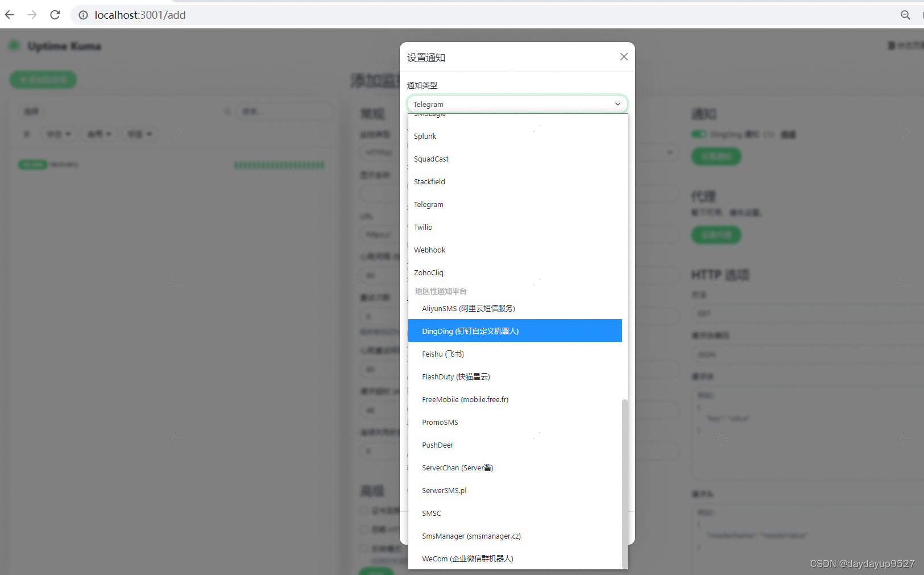Pick FreeMobile (mobile.free.fr)
The image size is (924, 575).
(x=515, y=399)
